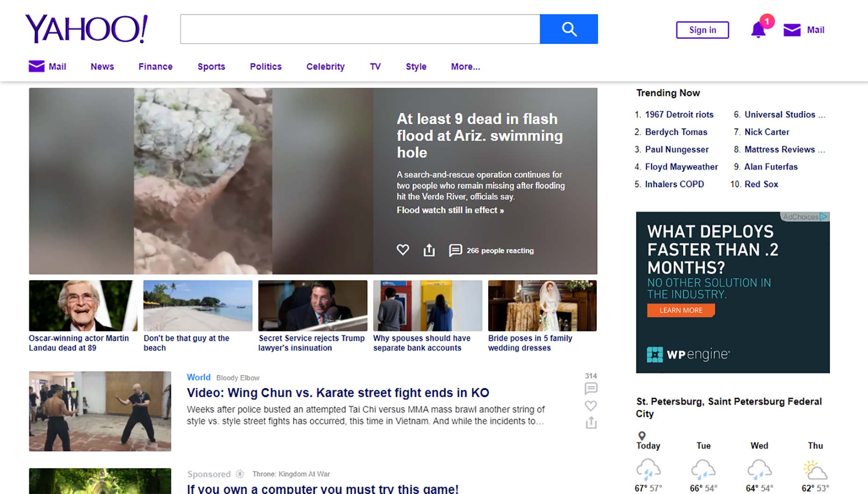Open the notifications bell icon
Viewport: 868px width, 494px height.
758,30
